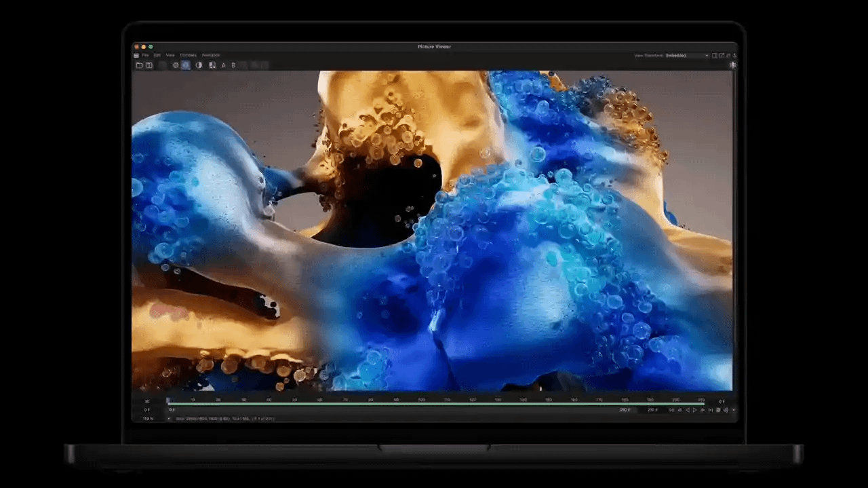This screenshot has width=868, height=488.
Task: Step back one frame
Action: [679, 410]
